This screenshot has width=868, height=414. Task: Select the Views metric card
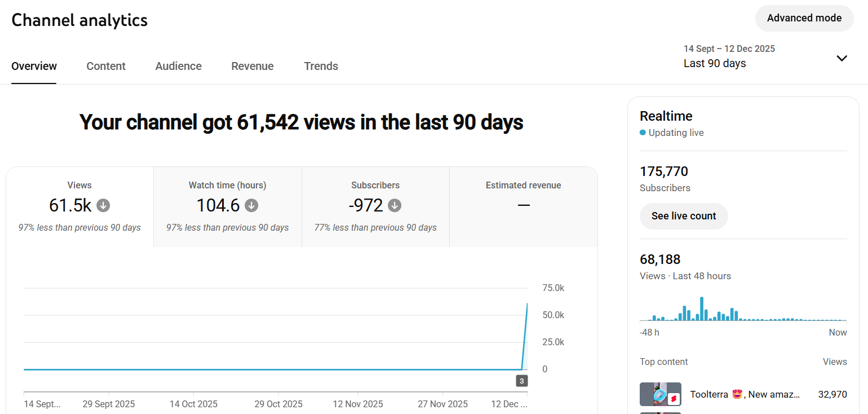point(79,207)
